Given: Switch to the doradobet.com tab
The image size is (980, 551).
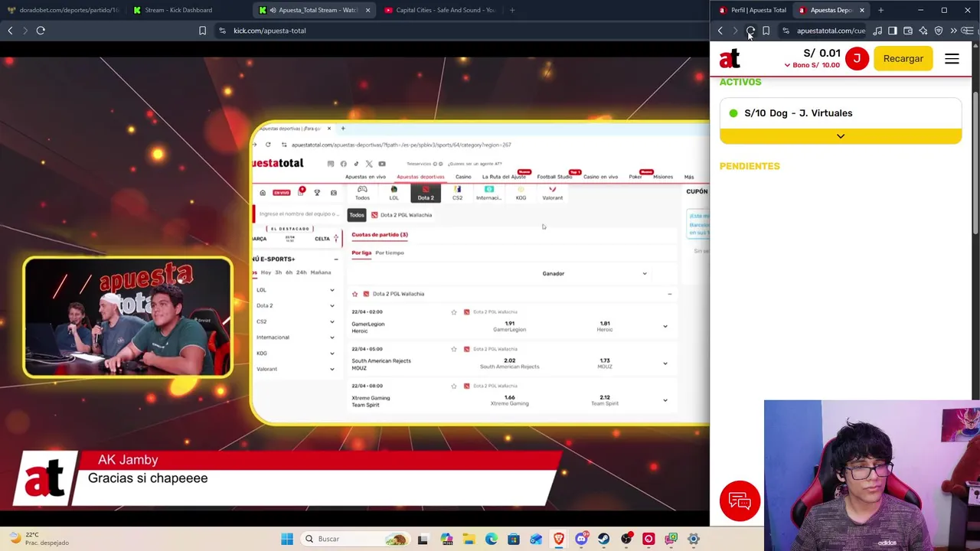Looking at the screenshot, I should coord(63,10).
